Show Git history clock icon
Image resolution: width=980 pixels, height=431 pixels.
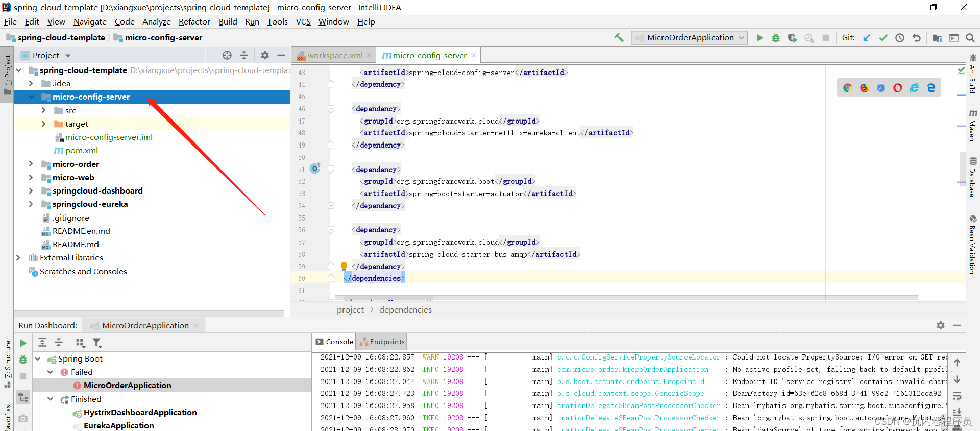(900, 38)
